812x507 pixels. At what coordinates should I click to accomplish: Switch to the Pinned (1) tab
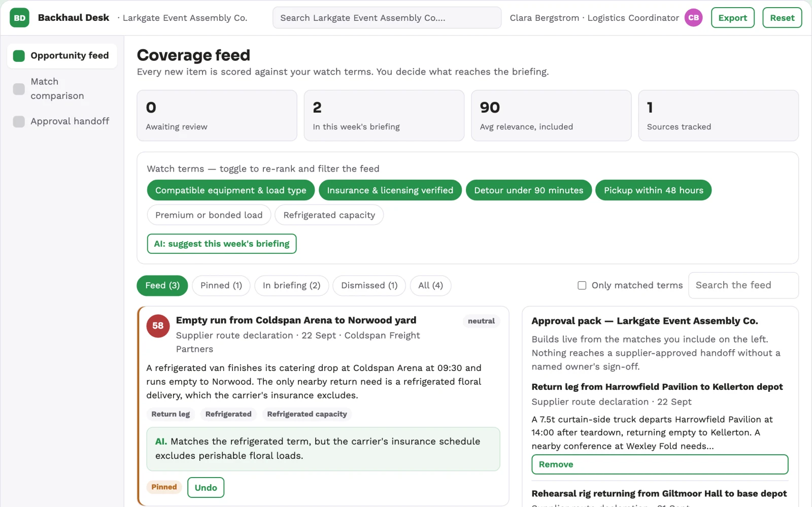221,285
